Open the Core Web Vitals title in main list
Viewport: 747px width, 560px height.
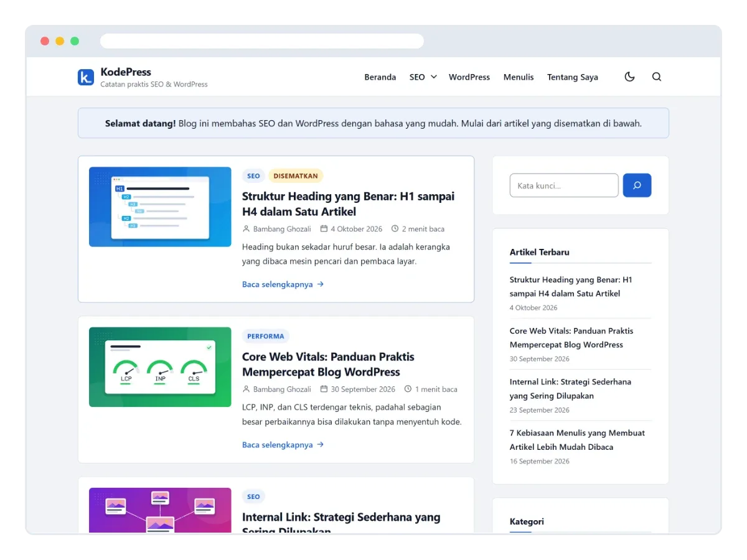328,365
